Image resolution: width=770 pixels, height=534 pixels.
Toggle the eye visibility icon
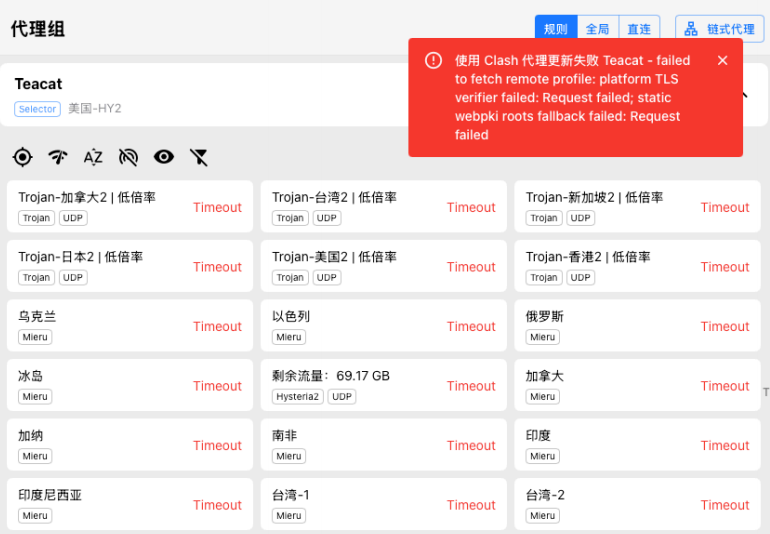pyautogui.click(x=164, y=157)
